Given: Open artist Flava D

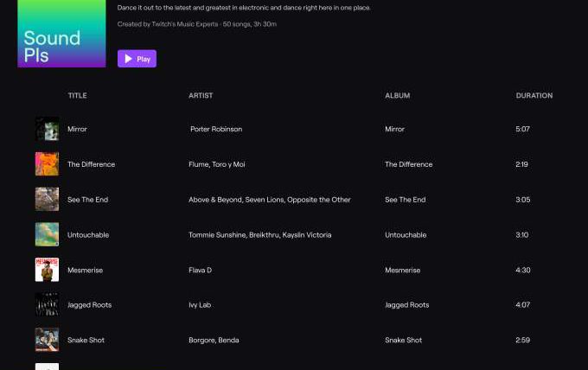Looking at the screenshot, I should [x=200, y=270].
